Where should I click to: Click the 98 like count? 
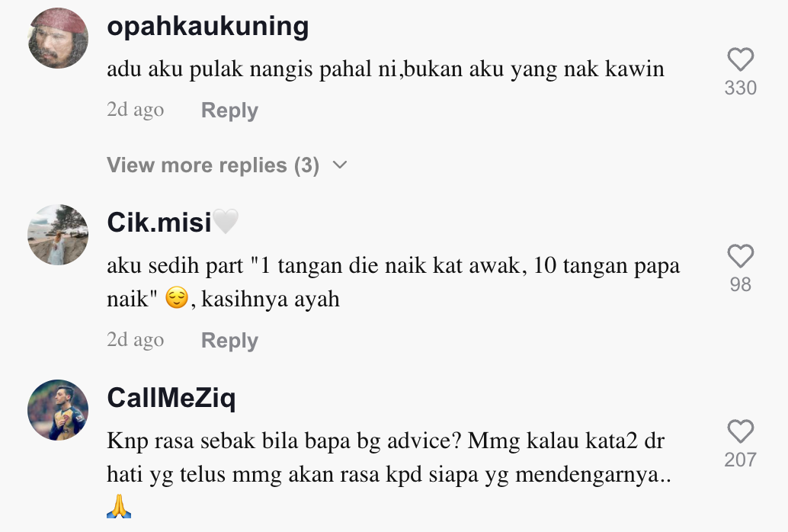[x=740, y=284]
